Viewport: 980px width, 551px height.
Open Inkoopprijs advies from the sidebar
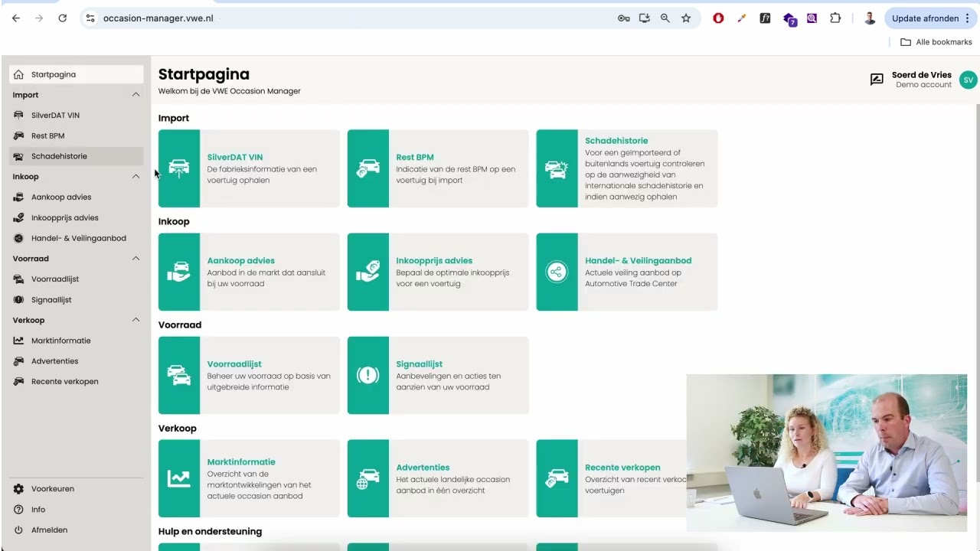76,217
